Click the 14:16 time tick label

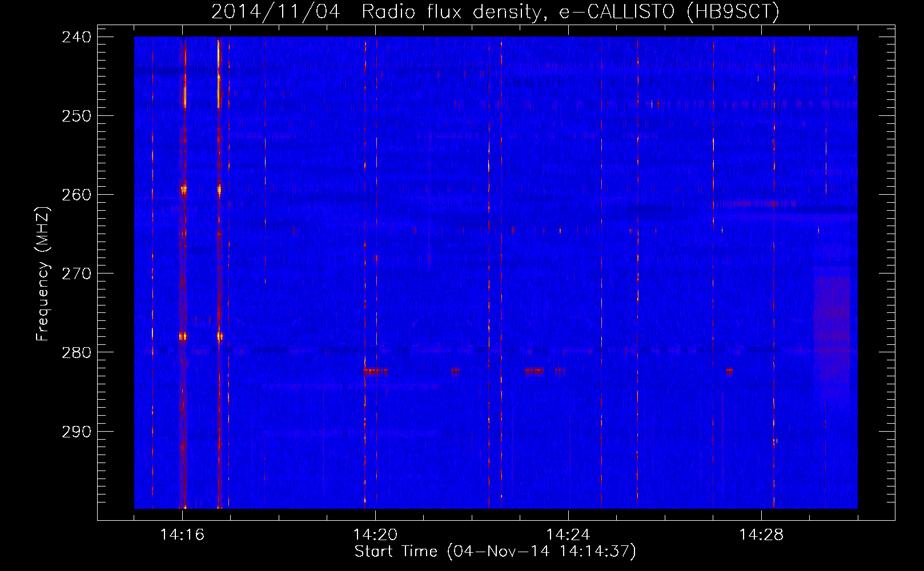[182, 534]
